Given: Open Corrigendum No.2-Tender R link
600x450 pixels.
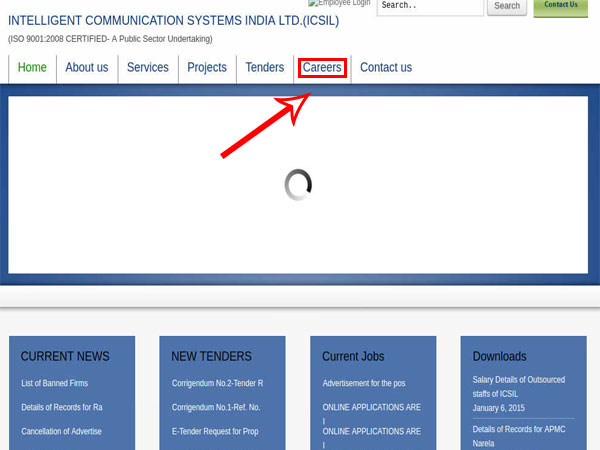Looking at the screenshot, I should [x=217, y=383].
